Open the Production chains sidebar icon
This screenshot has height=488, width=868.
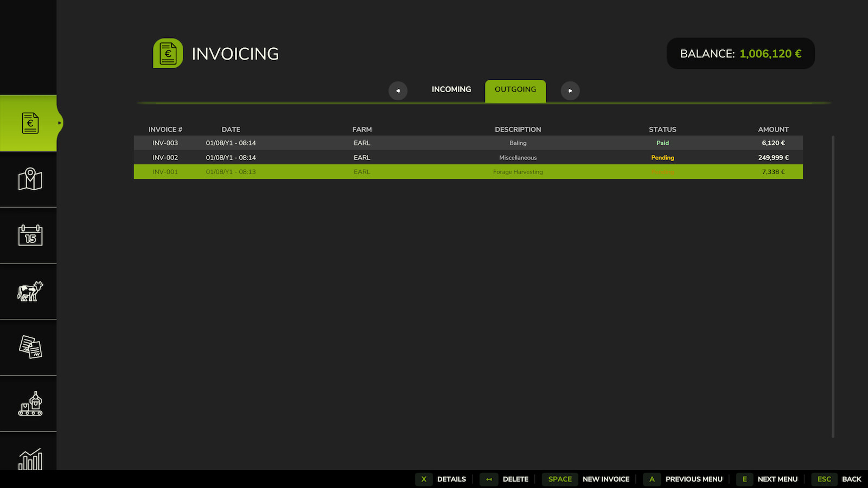(29, 403)
